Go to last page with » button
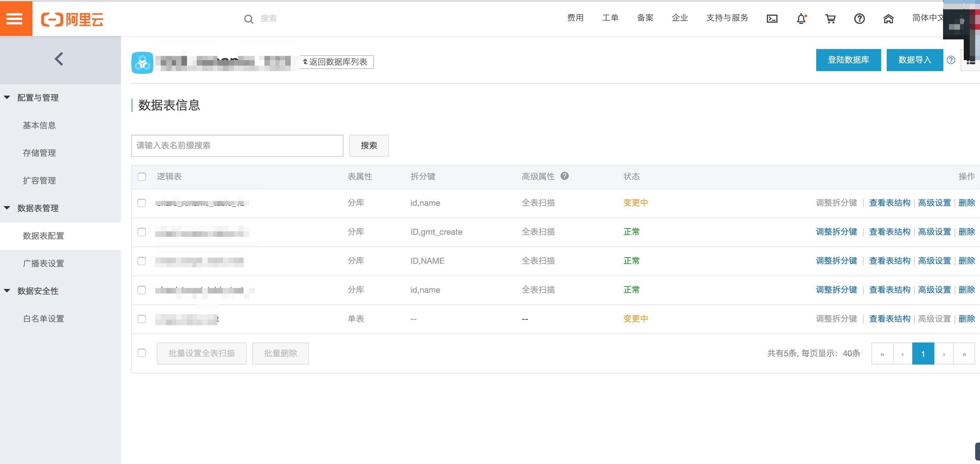Image resolution: width=980 pixels, height=464 pixels. point(964,354)
